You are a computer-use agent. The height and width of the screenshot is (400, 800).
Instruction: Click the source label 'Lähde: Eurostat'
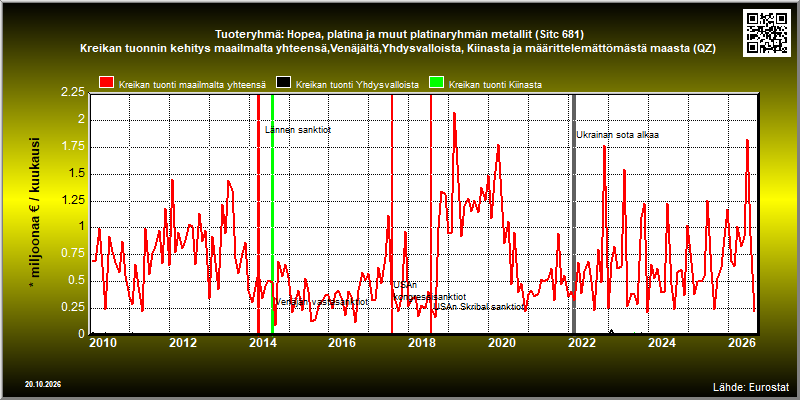751,386
